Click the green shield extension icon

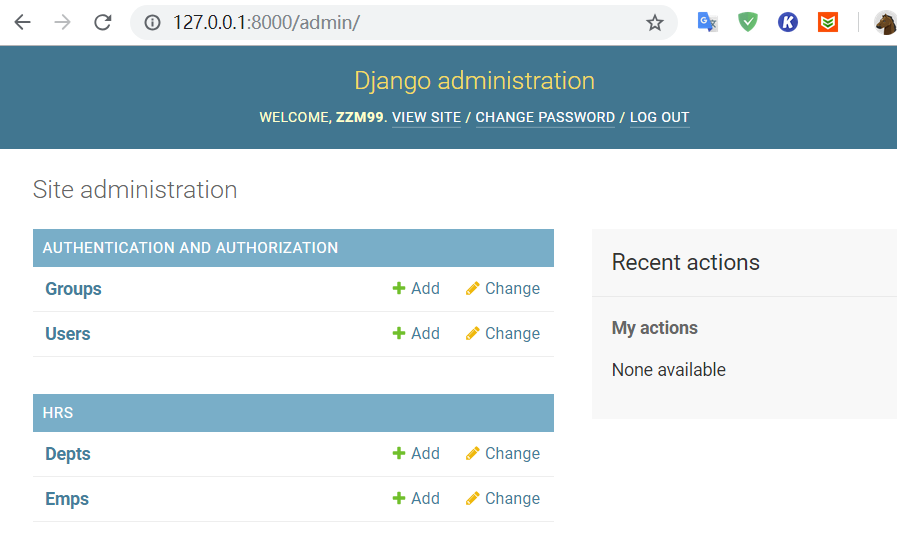coord(748,22)
